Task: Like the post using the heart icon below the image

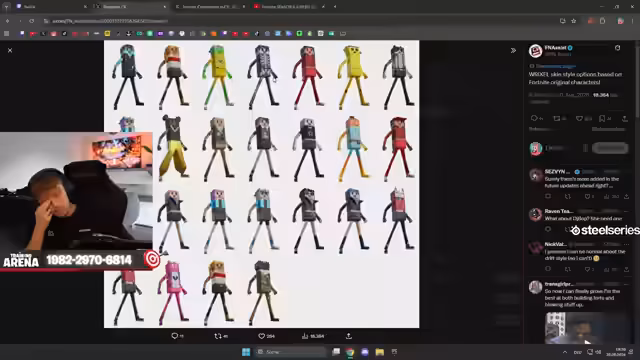Action: tap(262, 336)
